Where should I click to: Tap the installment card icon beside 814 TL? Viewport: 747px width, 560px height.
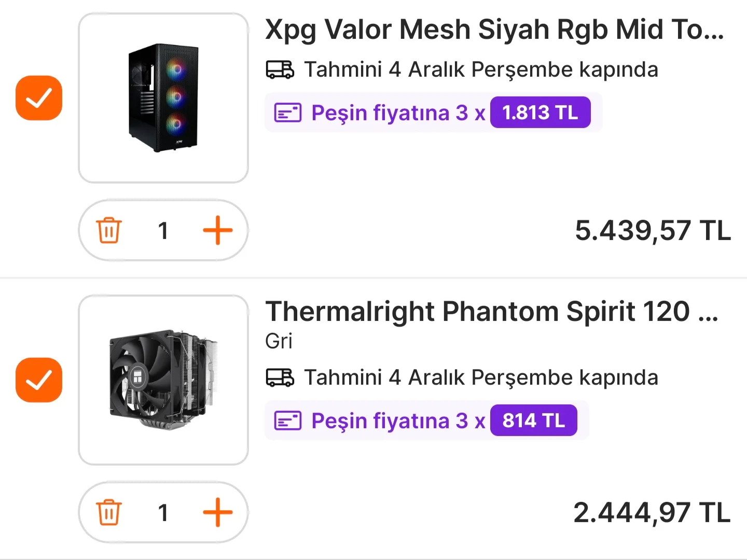pyautogui.click(x=288, y=421)
